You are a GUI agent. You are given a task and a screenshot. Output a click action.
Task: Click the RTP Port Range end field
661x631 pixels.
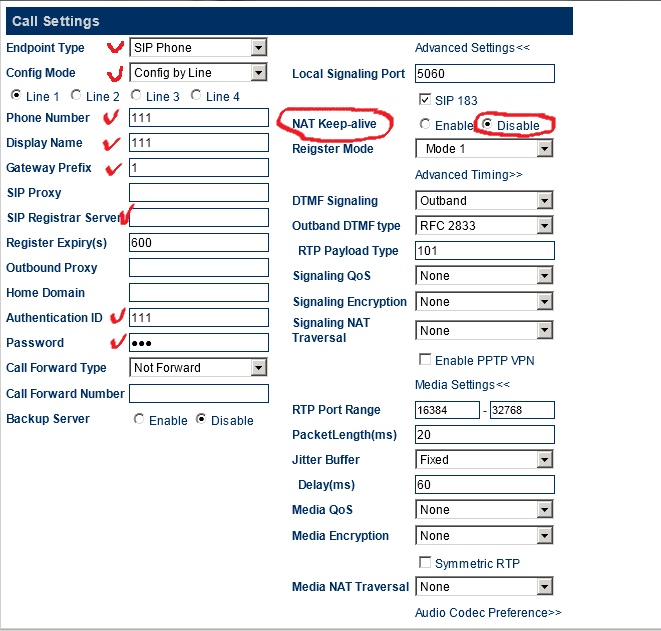point(522,410)
